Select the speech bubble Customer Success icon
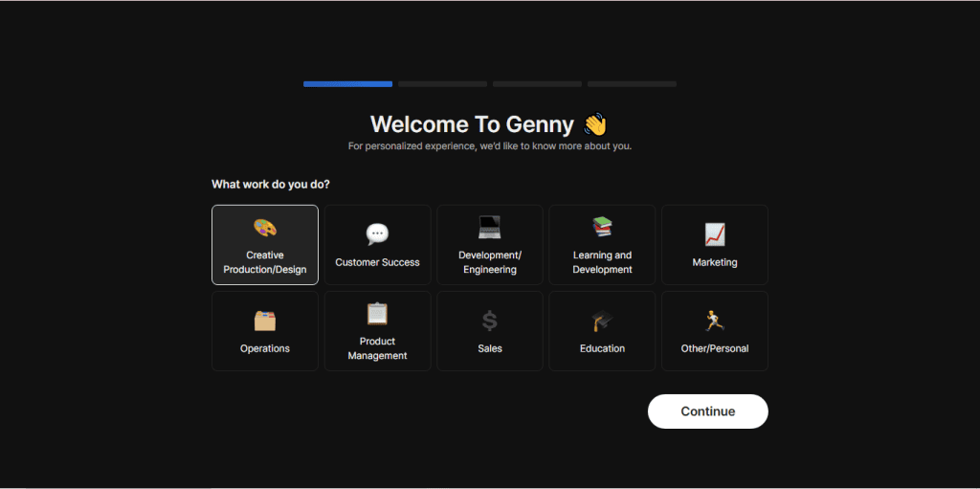Viewport: 980px width, 489px height. click(x=377, y=234)
